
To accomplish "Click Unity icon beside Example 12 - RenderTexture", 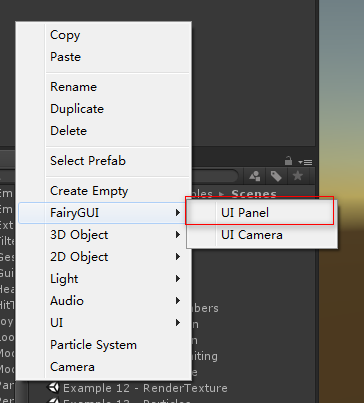I will click(53, 388).
